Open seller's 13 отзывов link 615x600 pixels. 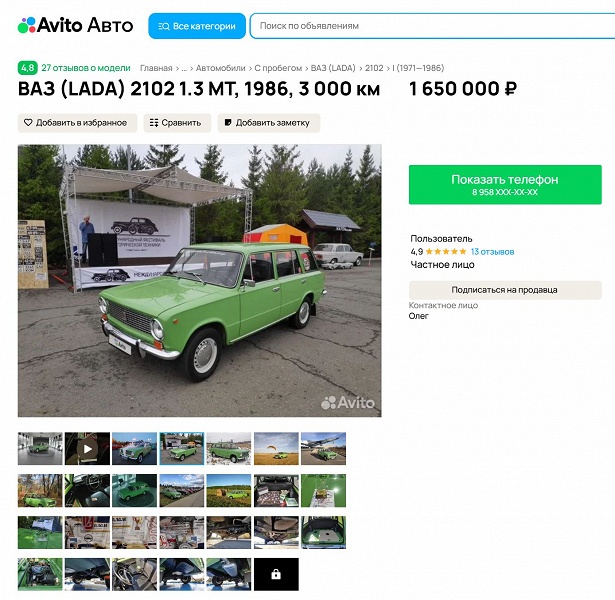[x=493, y=252]
